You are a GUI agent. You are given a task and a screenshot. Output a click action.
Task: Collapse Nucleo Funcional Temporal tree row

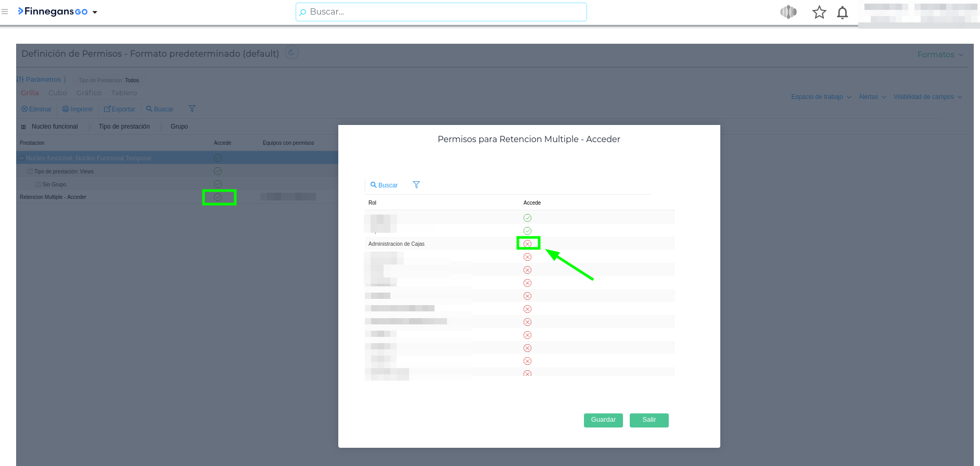(22, 158)
